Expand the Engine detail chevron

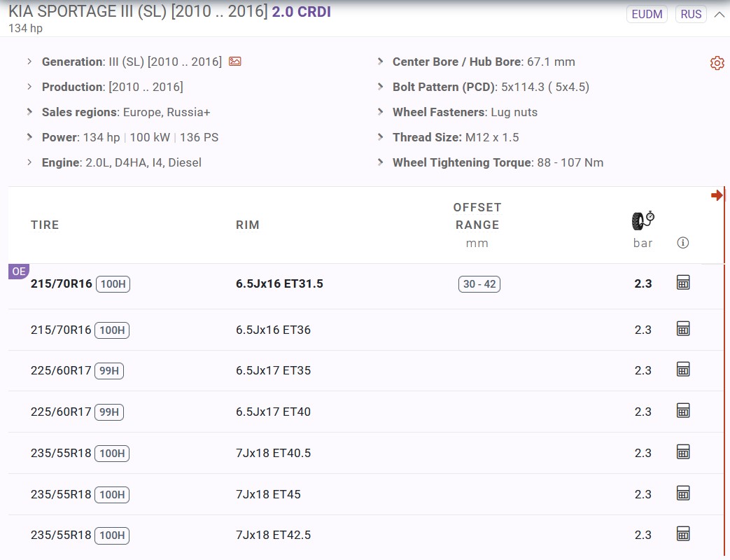tap(29, 162)
